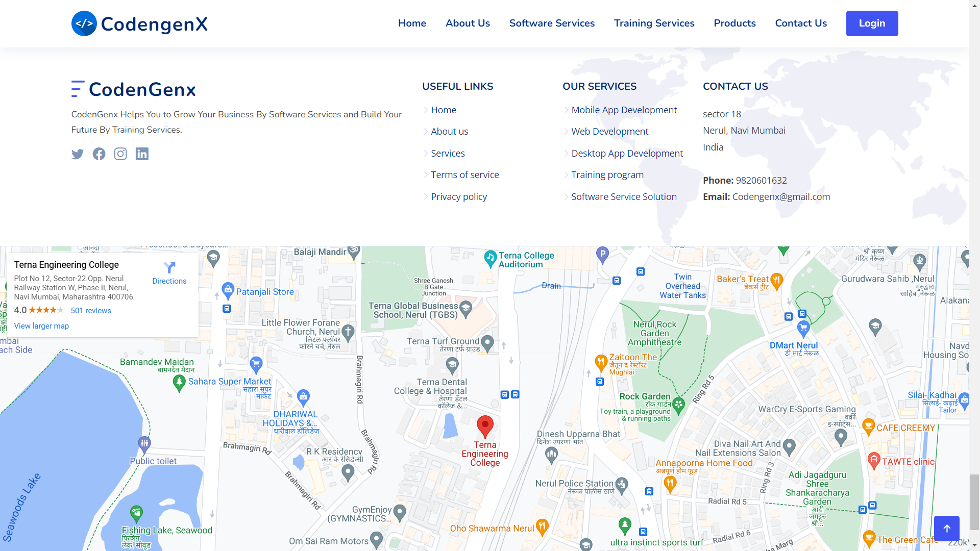Click the Login button

click(x=872, y=23)
